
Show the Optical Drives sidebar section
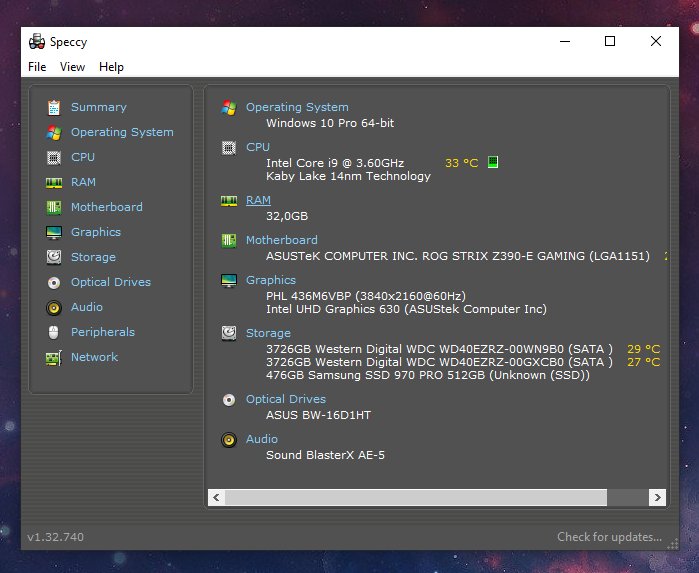pos(111,282)
